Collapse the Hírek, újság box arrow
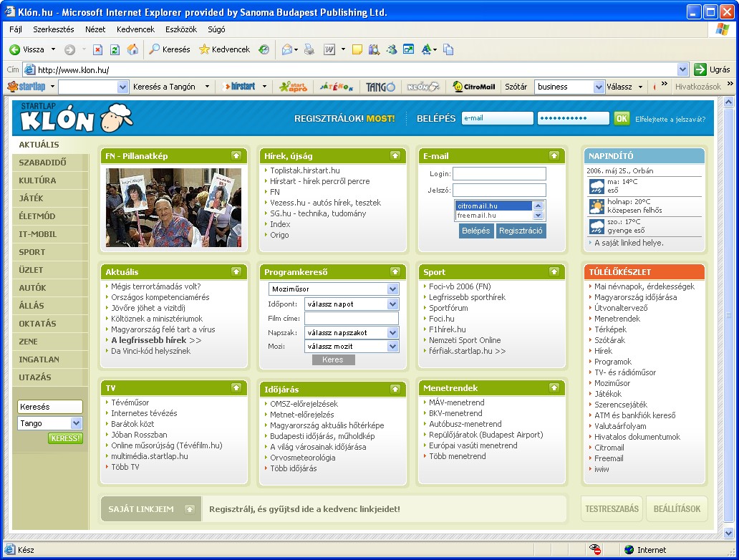 [x=395, y=155]
